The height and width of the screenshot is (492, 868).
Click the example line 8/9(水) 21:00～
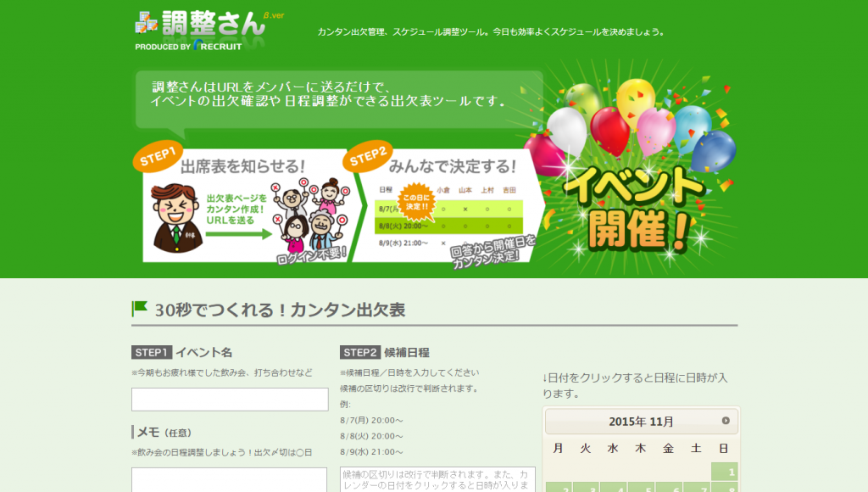[371, 452]
